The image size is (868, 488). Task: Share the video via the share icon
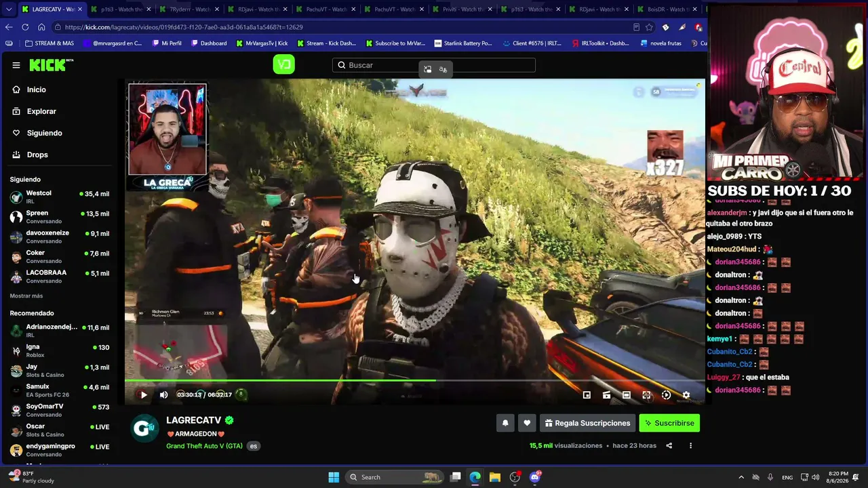[x=669, y=445]
